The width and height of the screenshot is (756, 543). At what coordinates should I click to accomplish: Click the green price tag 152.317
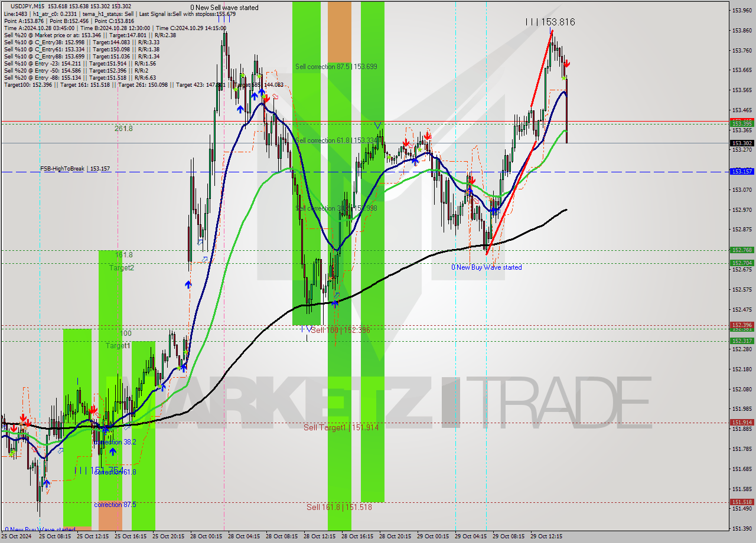[742, 341]
